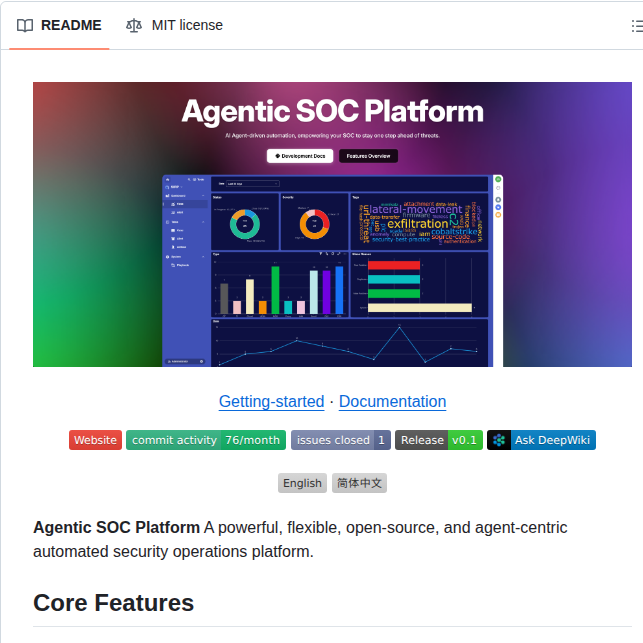643x643 pixels.
Task: Click the Features Overview button in banner
Action: [368, 156]
